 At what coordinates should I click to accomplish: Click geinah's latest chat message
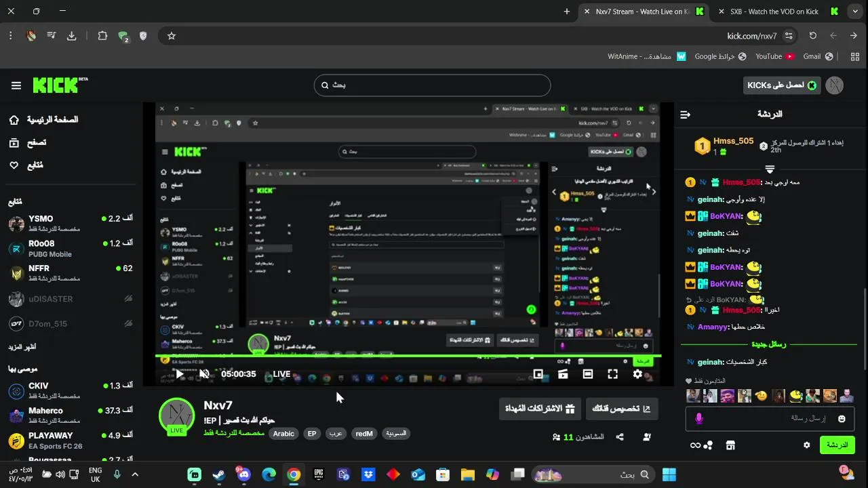(x=728, y=362)
